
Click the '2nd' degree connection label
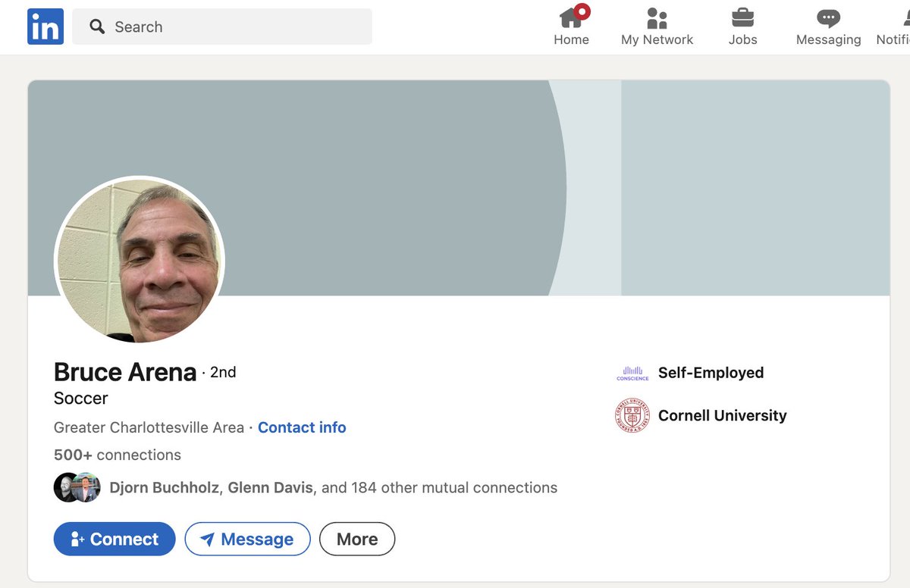click(x=223, y=372)
